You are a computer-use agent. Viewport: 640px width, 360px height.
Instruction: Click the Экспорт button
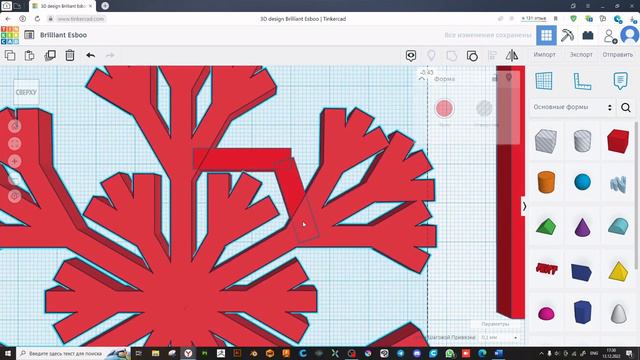coord(581,54)
